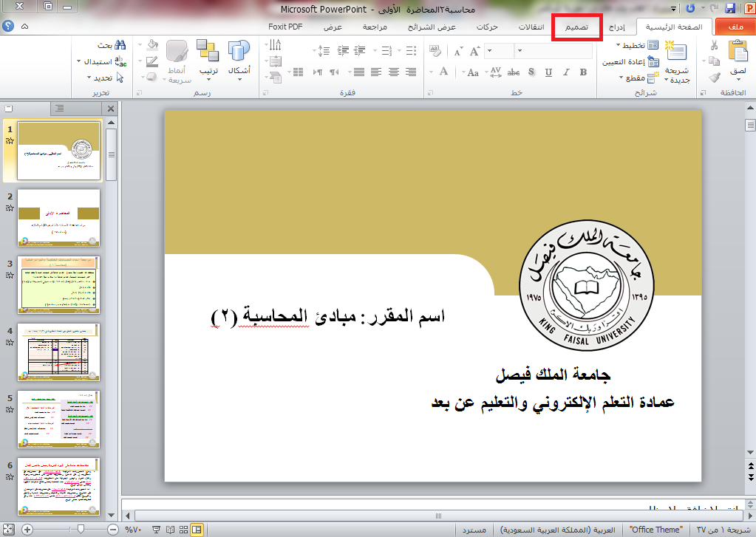Click the Convert to SmartArt icon
756x537 pixels.
click(x=276, y=77)
